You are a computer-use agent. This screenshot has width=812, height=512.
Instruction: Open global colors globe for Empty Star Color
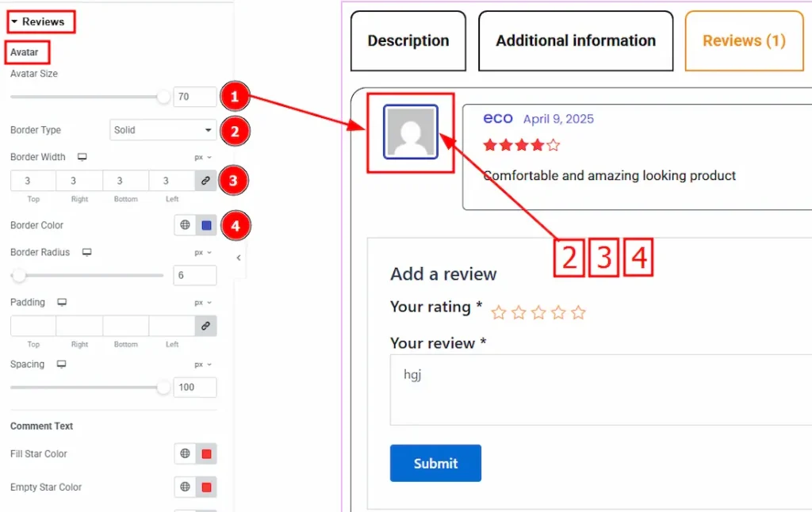point(185,487)
